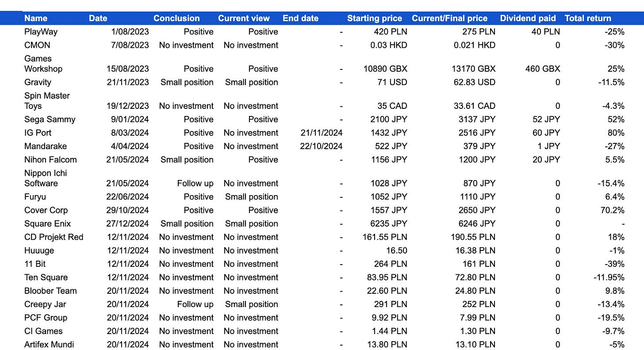
Task: Click the PCF Group name cell
Action: (46, 318)
